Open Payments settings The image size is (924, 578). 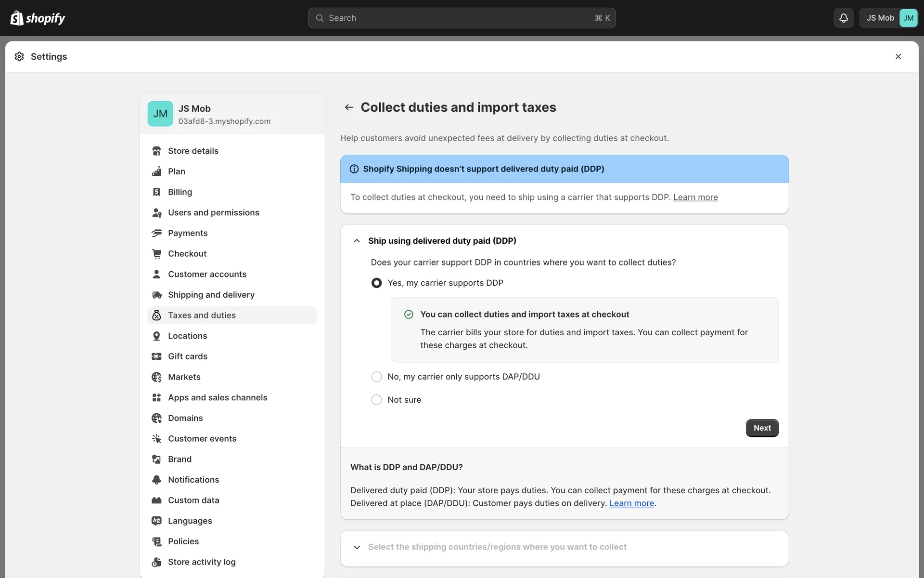click(x=188, y=233)
